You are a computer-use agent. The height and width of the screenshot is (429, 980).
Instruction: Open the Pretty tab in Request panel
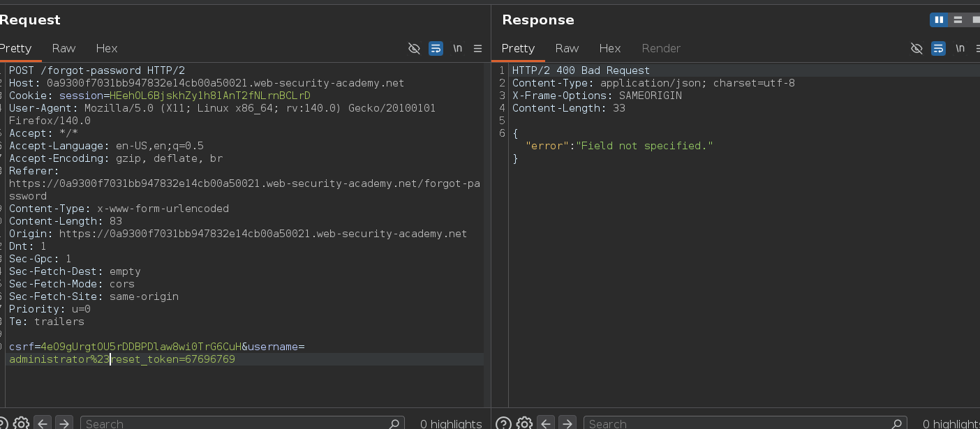click(x=15, y=48)
